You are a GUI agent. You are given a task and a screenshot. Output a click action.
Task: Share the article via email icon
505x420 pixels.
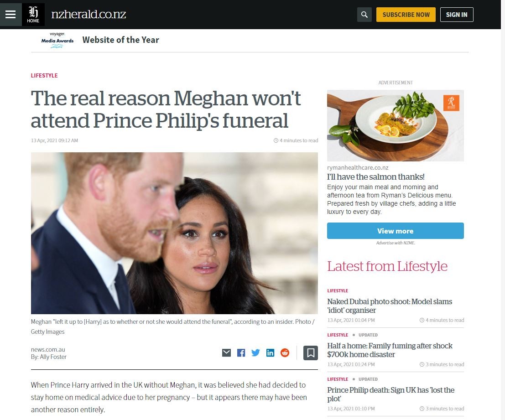point(226,353)
